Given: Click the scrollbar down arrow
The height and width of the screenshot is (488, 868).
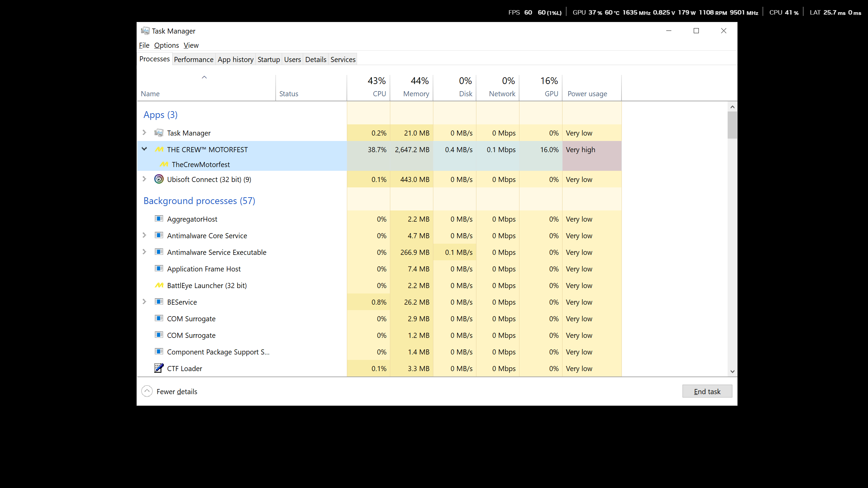Looking at the screenshot, I should pos(732,371).
